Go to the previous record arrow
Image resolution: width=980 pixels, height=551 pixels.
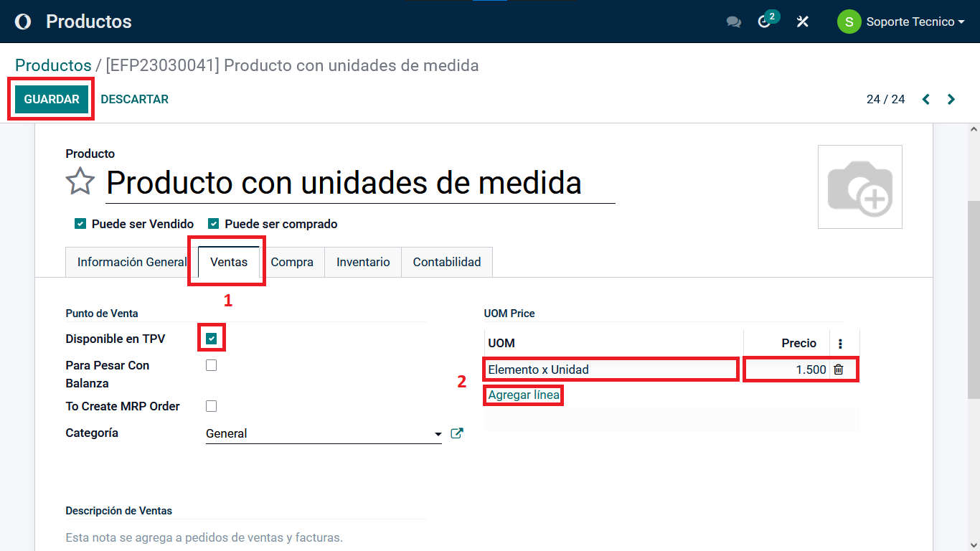pyautogui.click(x=926, y=99)
